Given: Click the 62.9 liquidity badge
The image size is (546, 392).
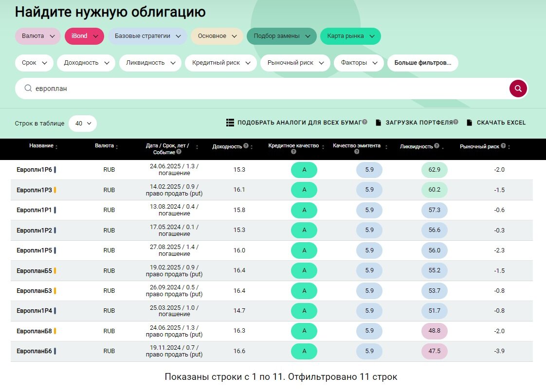Looking at the screenshot, I should (434, 170).
